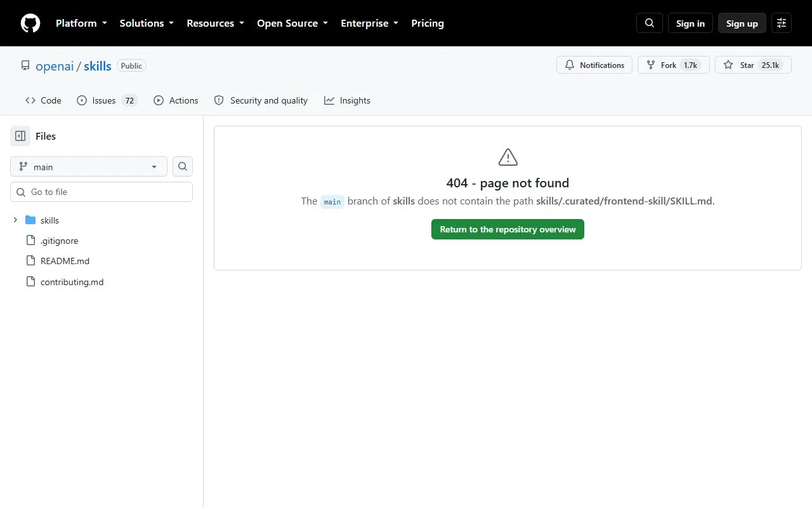Click the Sign in button
The width and height of the screenshot is (812, 508).
click(690, 23)
